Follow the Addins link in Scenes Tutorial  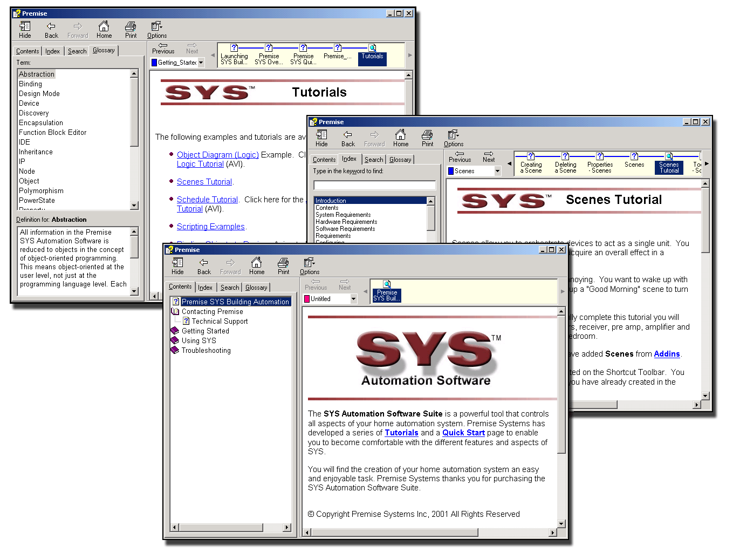coord(667,354)
